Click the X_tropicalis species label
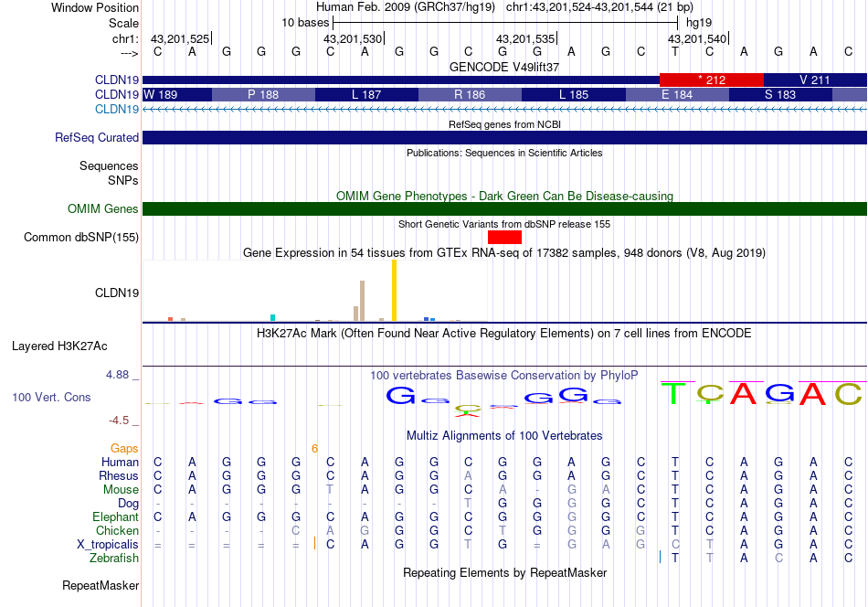This screenshot has height=607, width=868. click(x=108, y=545)
